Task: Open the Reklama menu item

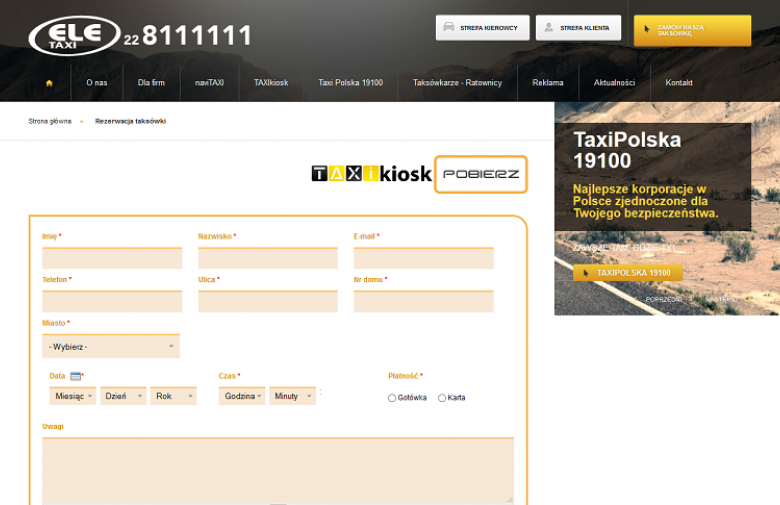Action: point(548,83)
